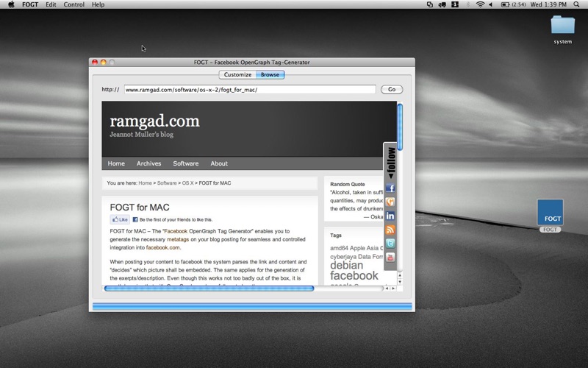
Task: Click the Facebook Like button icon
Action: point(120,219)
